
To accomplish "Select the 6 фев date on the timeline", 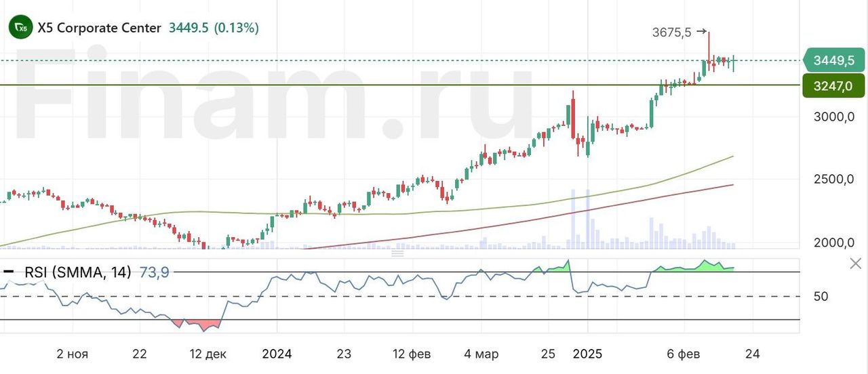I will [684, 354].
